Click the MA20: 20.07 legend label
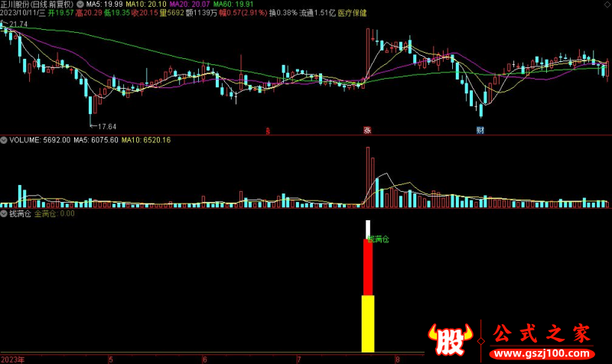The height and width of the screenshot is (364, 612). pyautogui.click(x=190, y=5)
